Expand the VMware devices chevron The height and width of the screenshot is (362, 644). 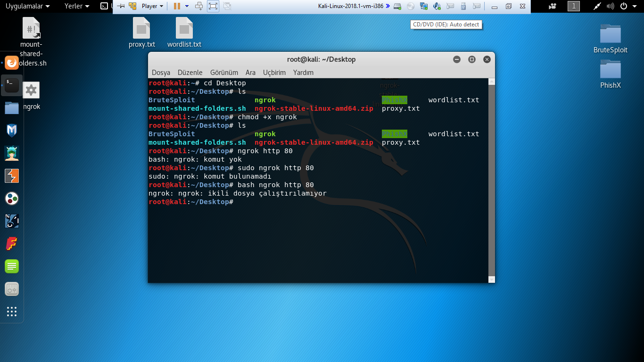click(x=388, y=6)
